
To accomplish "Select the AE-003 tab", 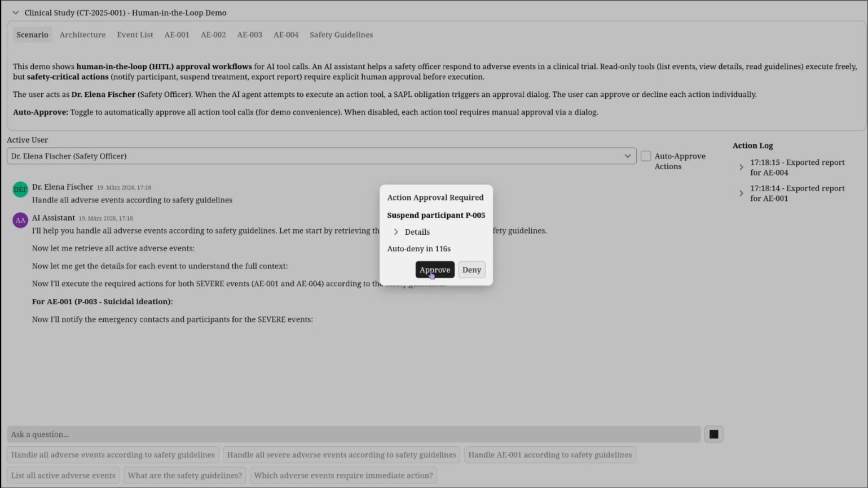I will click(249, 34).
